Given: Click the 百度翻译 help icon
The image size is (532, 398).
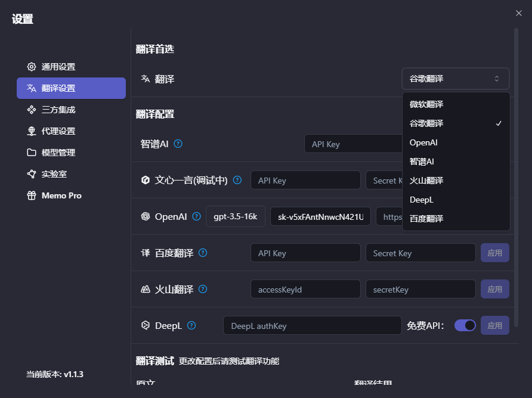Looking at the screenshot, I should pyautogui.click(x=202, y=253).
